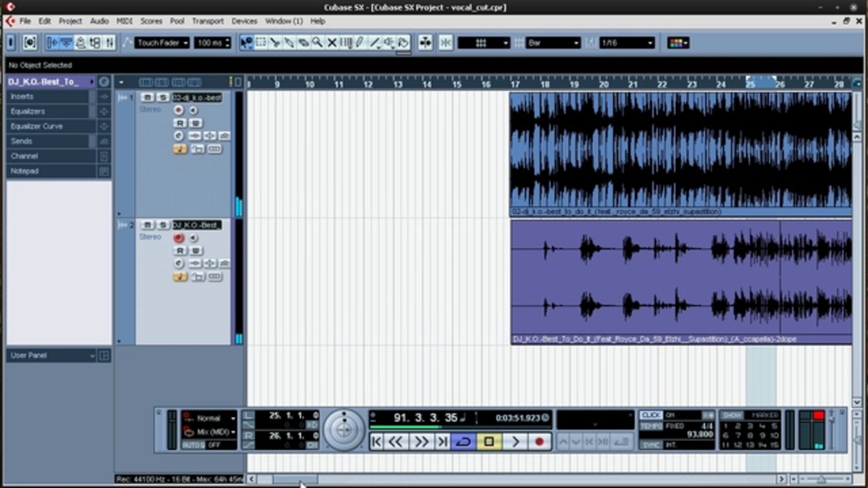Image resolution: width=868 pixels, height=488 pixels.
Task: Click the horizontal scrollbar thumb
Action: point(295,479)
